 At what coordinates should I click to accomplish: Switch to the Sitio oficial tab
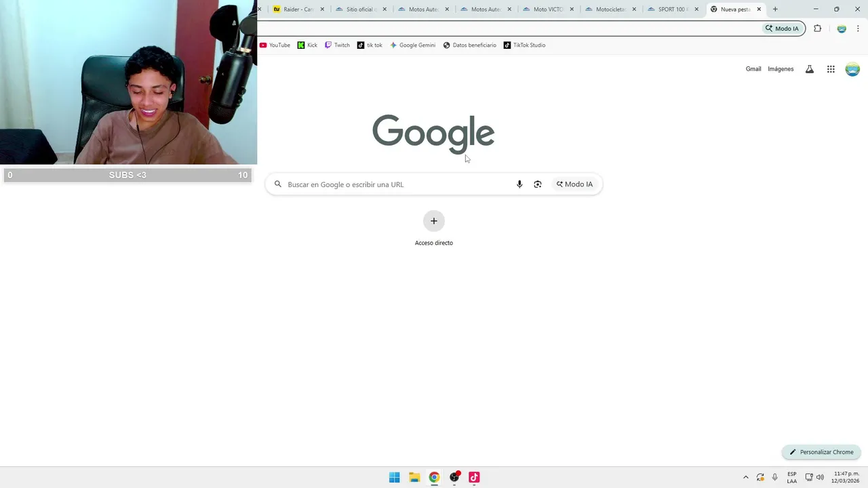361,9
